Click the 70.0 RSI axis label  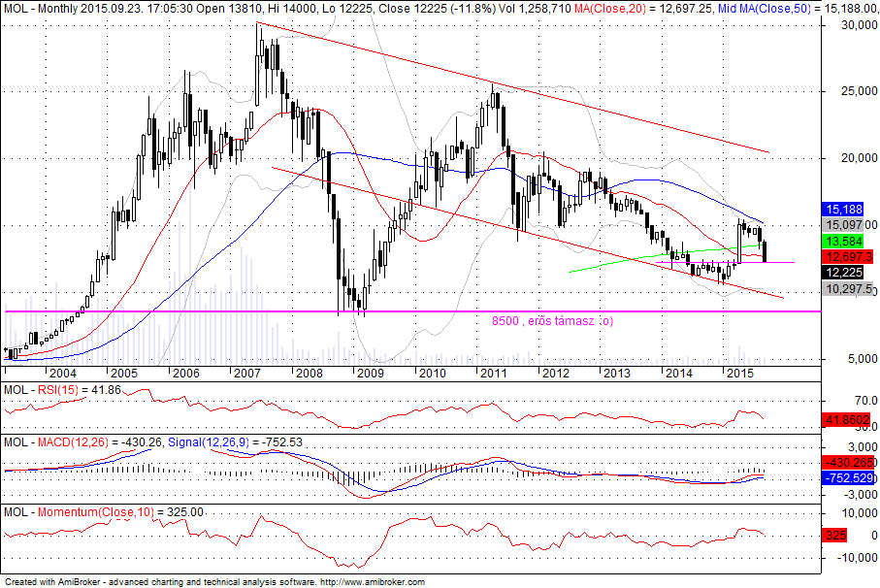(866, 401)
